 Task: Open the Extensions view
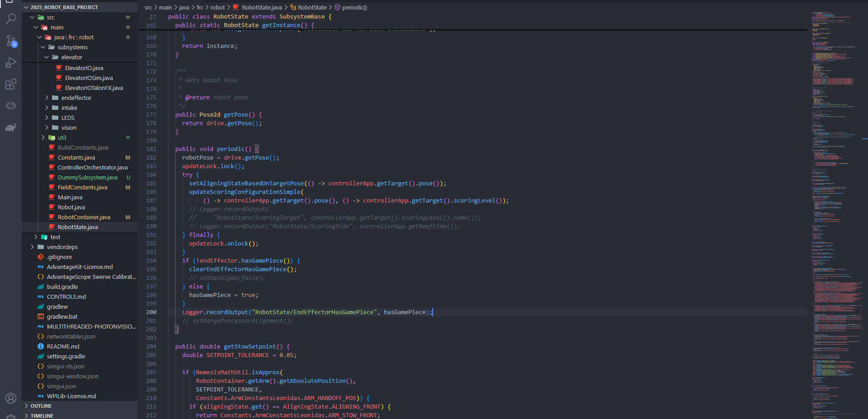pos(11,84)
